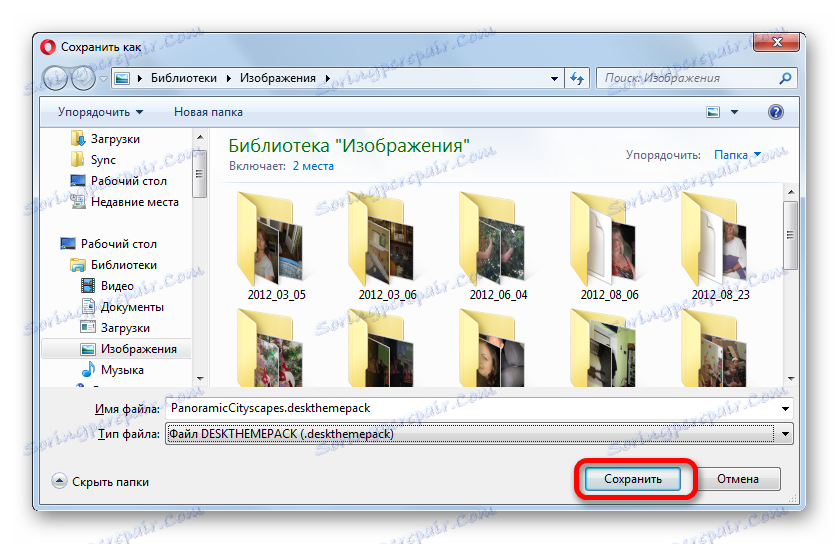The image size is (839, 544).
Task: Click the Forward navigation arrow button
Action: click(83, 78)
